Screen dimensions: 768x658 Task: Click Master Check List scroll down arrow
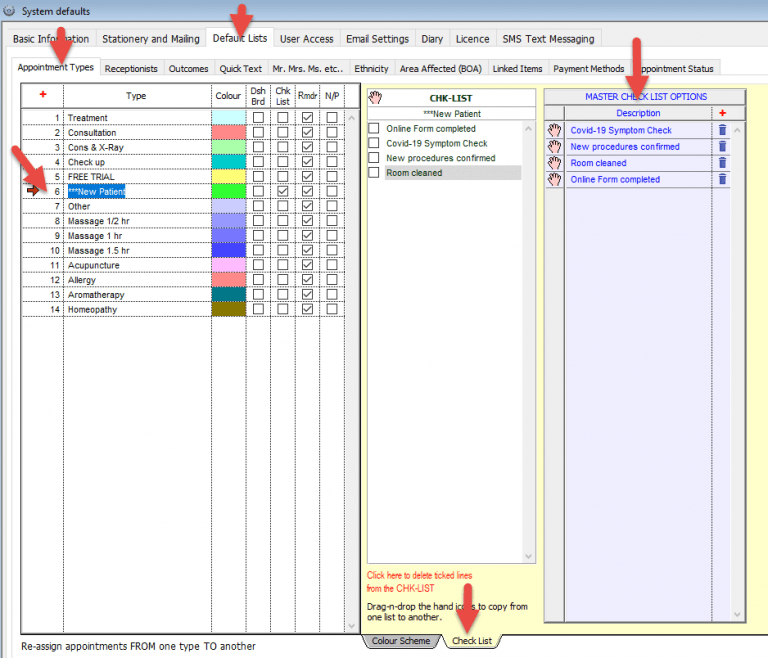[737, 614]
